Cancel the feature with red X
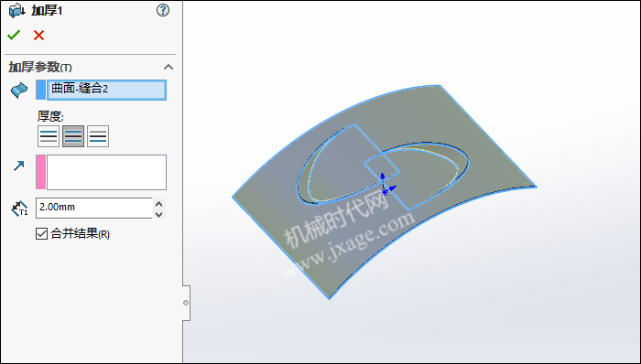 click(38, 36)
